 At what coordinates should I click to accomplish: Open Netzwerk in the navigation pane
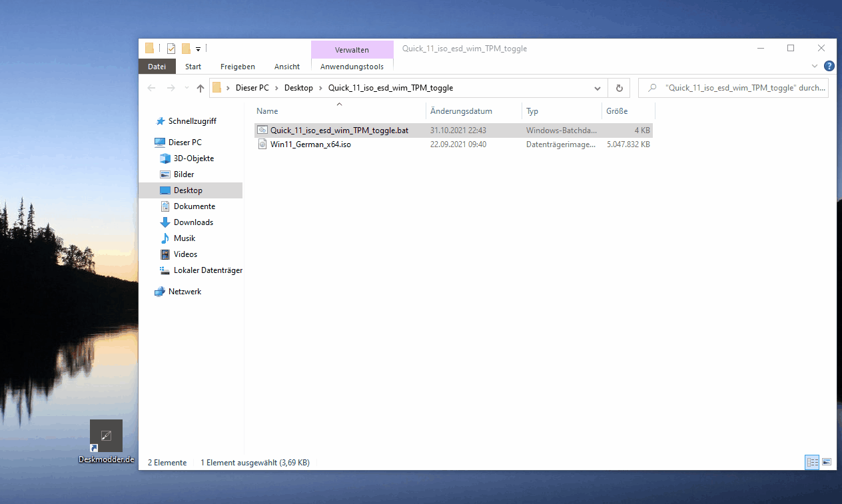[x=185, y=292]
